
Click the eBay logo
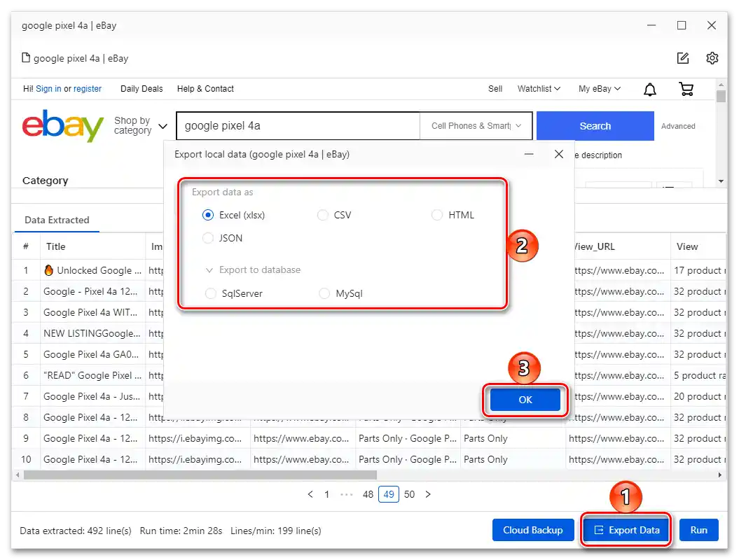click(x=62, y=125)
